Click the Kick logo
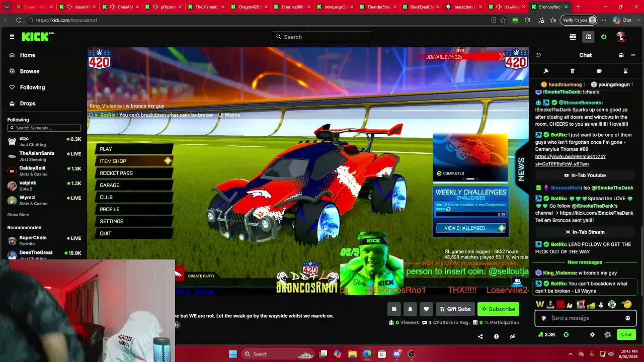Image resolution: width=644 pixels, height=362 pixels. click(38, 37)
